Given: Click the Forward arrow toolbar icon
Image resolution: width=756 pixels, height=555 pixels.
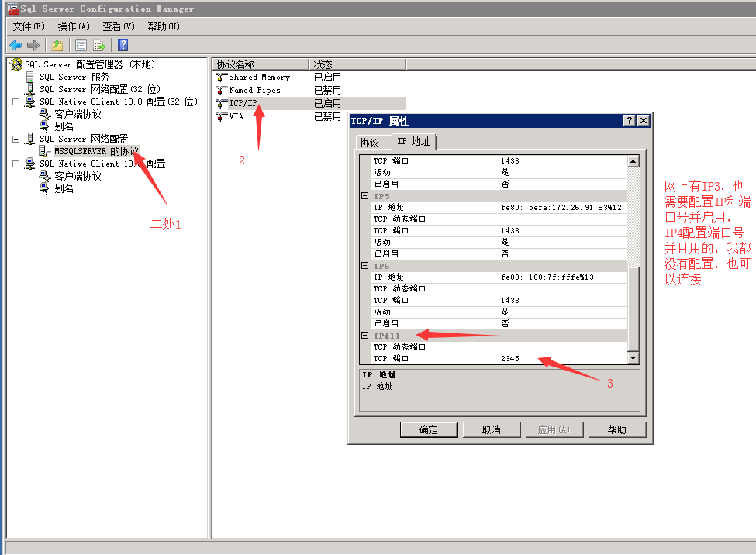Looking at the screenshot, I should point(33,45).
